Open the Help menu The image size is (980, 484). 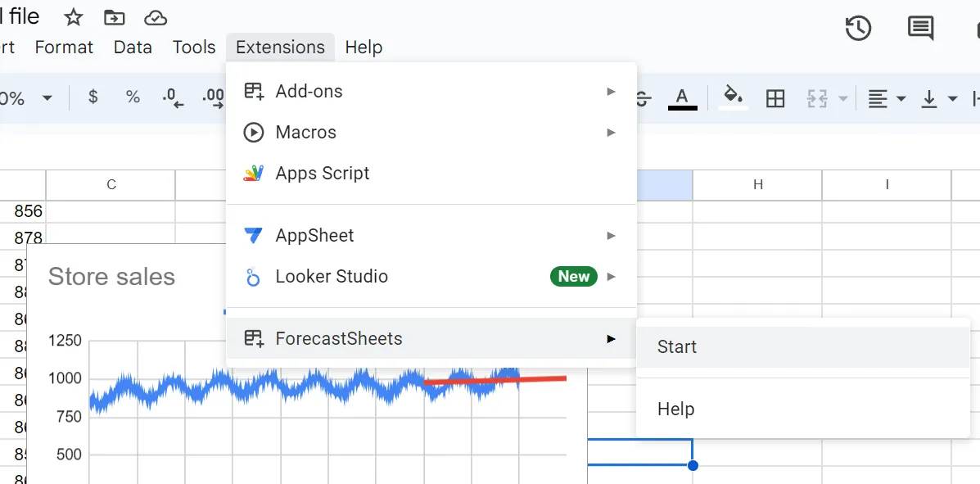364,47
